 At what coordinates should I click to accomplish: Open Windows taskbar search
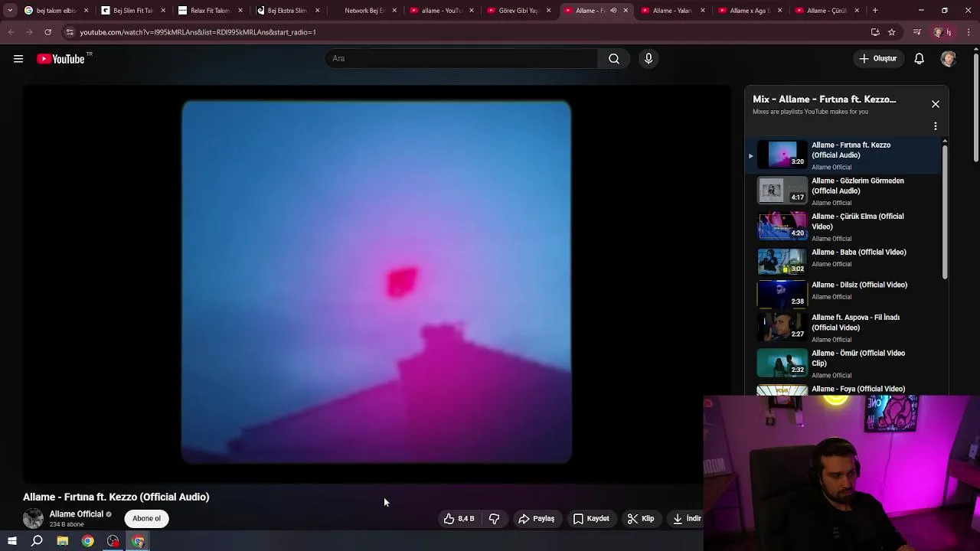tap(37, 541)
